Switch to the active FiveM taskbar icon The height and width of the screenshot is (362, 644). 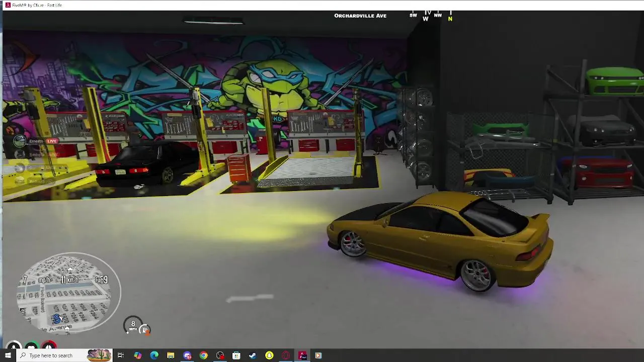(x=302, y=355)
